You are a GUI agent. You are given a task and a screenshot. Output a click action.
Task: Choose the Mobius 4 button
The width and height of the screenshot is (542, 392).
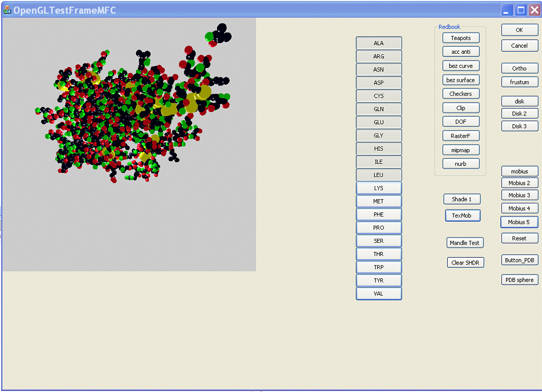click(519, 209)
